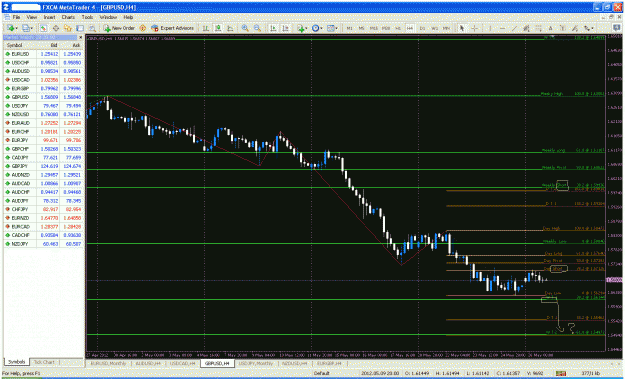
Task: Switch to the USDJPY,Monthly chart tab
Action: click(256, 363)
